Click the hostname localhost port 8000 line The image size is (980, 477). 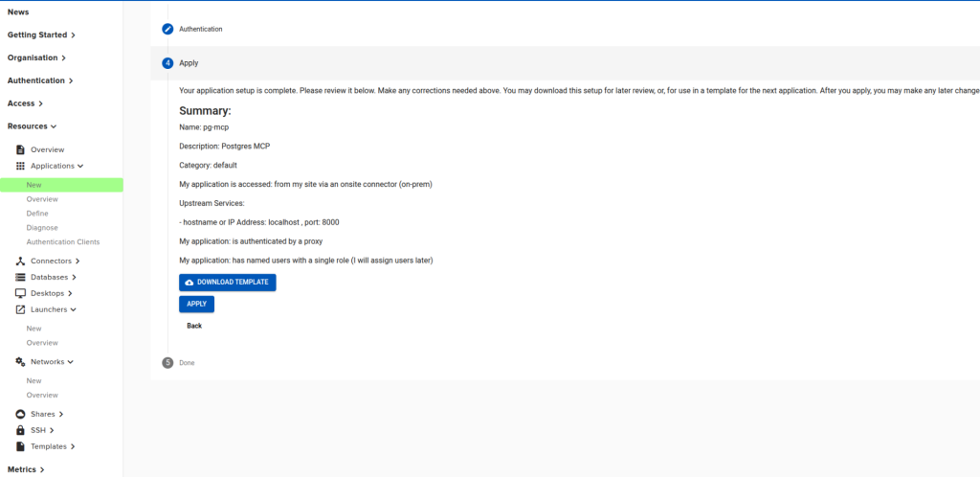tap(259, 222)
